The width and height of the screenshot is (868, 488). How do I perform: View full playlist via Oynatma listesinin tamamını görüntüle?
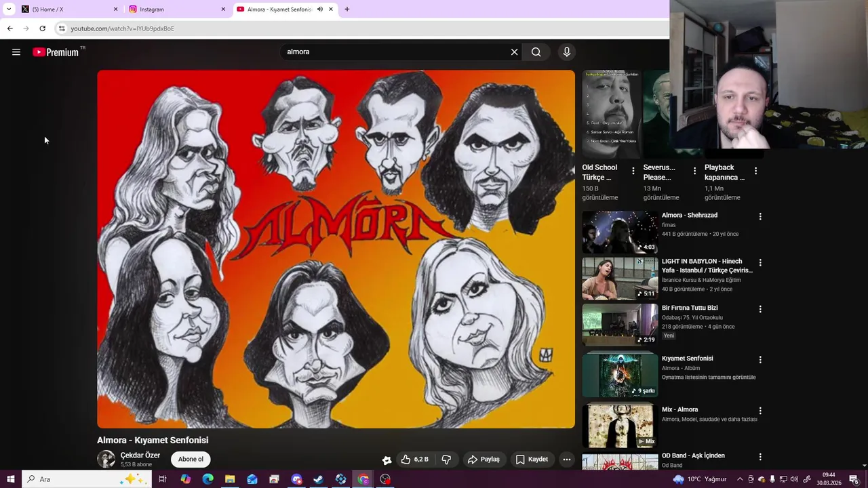[709, 378]
